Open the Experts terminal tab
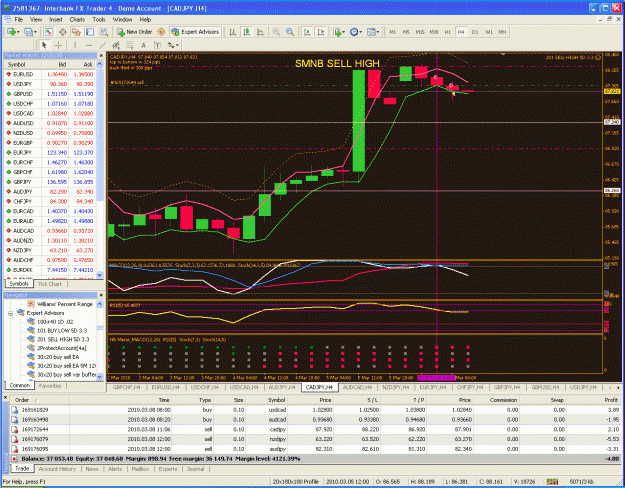Screen dimensions: 625x488 pyautogui.click(x=168, y=469)
